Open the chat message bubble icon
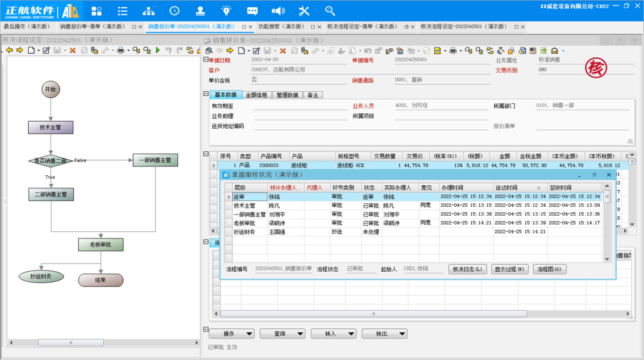The image size is (644, 360). tap(252, 11)
